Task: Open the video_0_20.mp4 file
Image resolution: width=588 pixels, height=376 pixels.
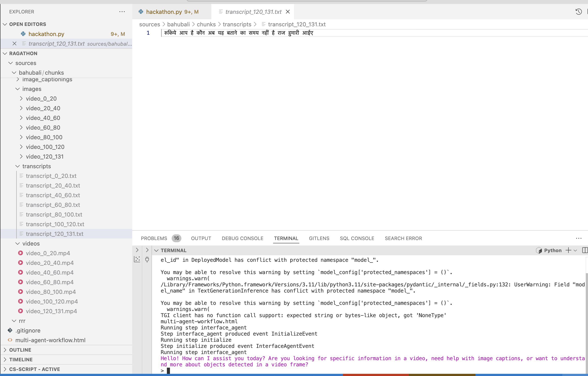Action: click(x=48, y=253)
